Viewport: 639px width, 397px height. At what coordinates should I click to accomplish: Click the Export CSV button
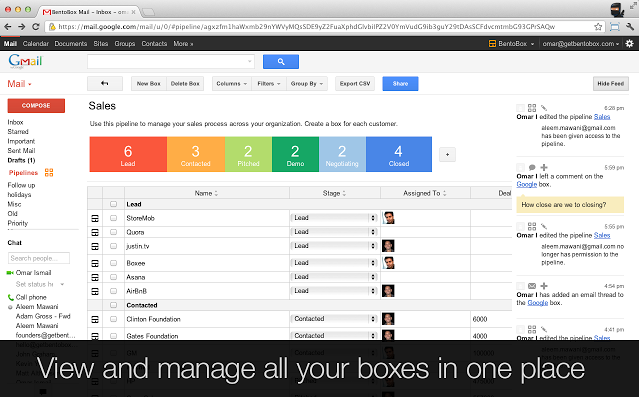[x=355, y=84]
